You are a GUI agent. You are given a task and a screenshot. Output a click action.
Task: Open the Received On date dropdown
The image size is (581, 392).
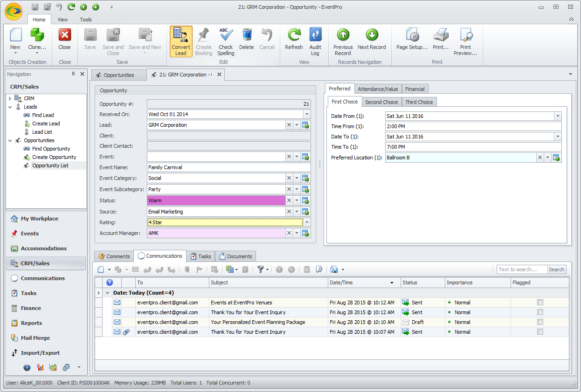[x=307, y=114]
